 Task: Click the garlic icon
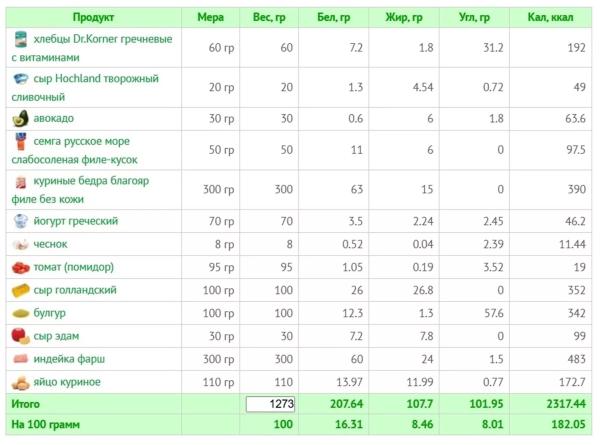(20, 244)
